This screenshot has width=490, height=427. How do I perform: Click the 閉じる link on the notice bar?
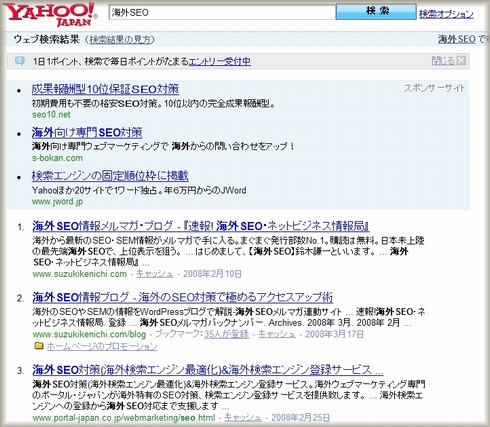(x=443, y=61)
